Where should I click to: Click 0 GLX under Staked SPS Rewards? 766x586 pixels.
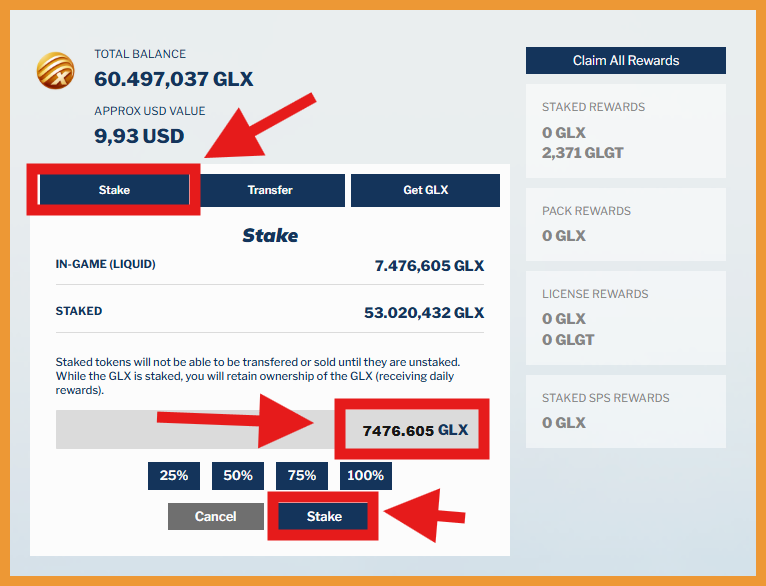(564, 423)
